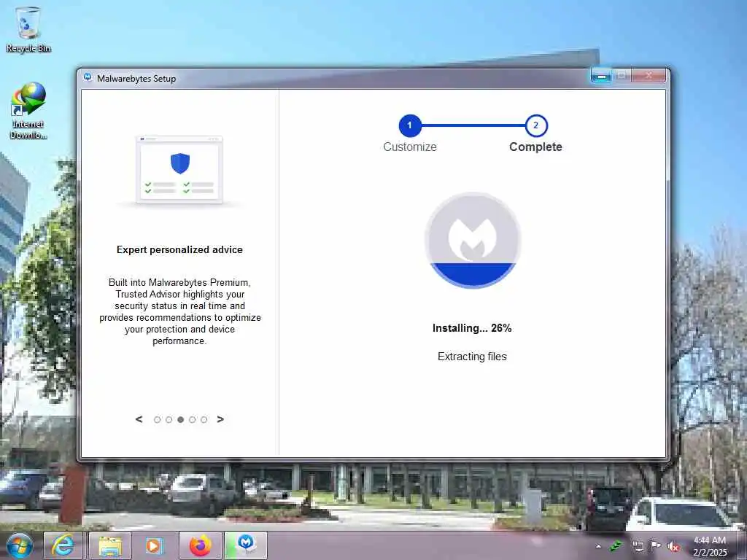Open the Windows Start menu

20,545
